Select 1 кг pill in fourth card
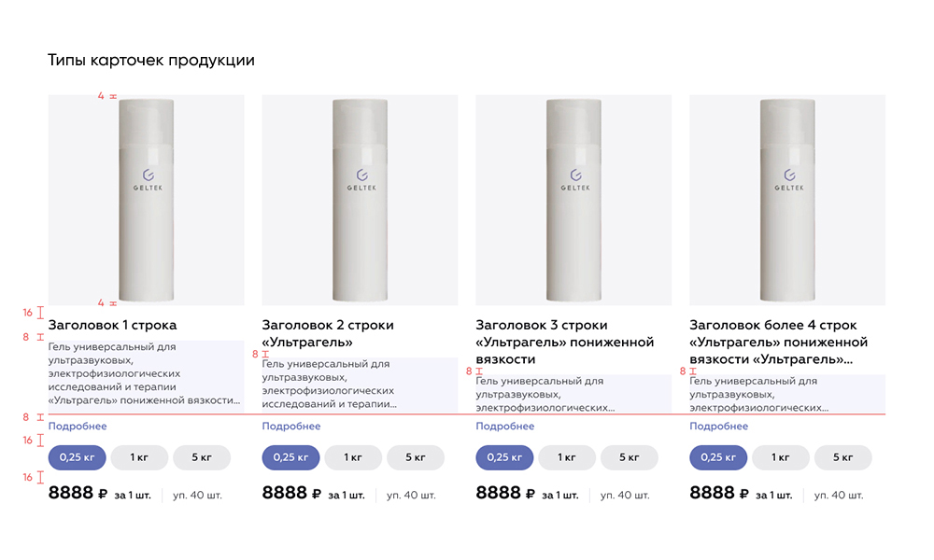Image resolution: width=934 pixels, height=560 pixels. coord(781,457)
